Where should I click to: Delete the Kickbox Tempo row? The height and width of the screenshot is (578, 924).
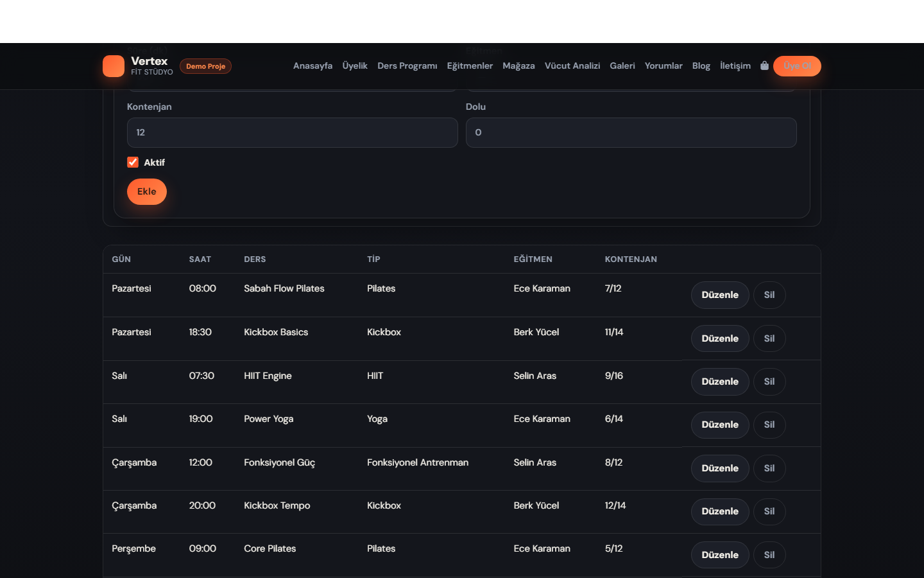[x=769, y=511]
